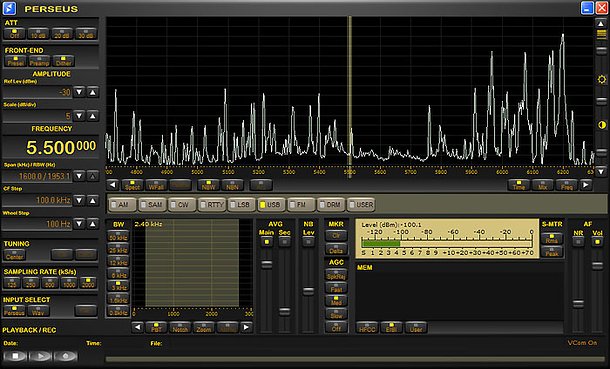Select the FM demodulation mode
This screenshot has height=369, width=610.
coord(301,205)
